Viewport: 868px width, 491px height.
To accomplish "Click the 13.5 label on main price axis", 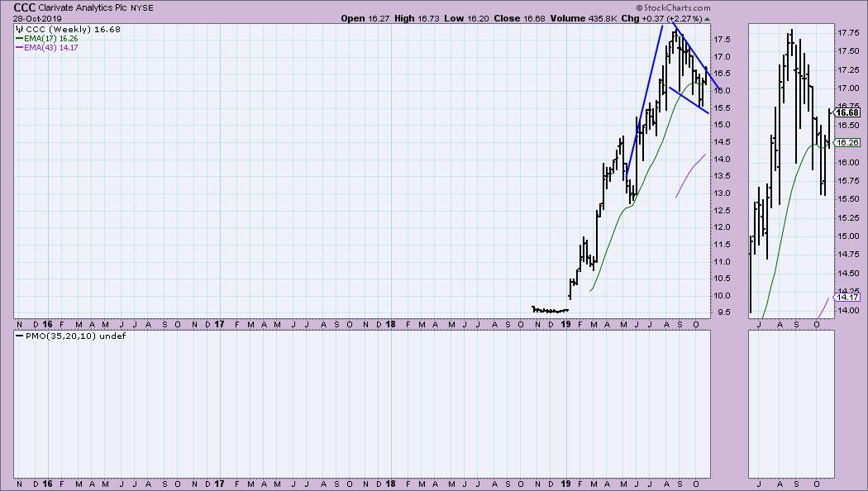I will pos(722,176).
